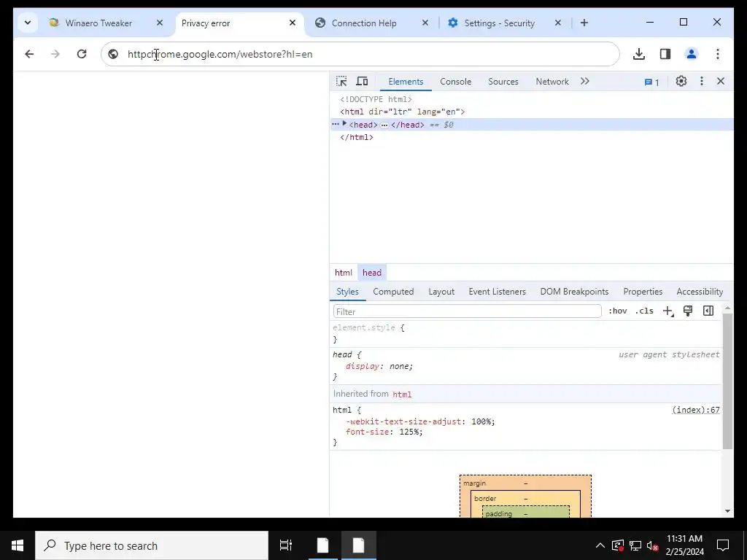Show more DevTools tabs chevron
The image size is (747, 560).
pyautogui.click(x=584, y=82)
